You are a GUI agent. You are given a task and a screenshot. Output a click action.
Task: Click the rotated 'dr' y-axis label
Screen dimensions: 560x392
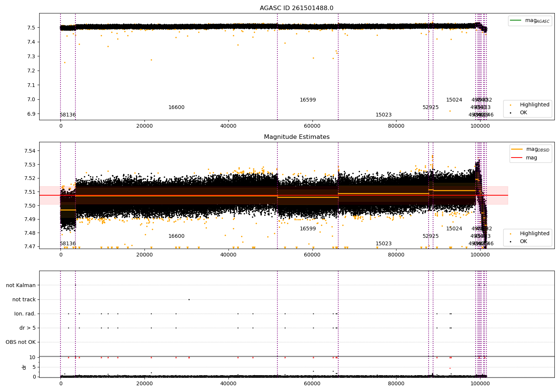[x=24, y=367]
